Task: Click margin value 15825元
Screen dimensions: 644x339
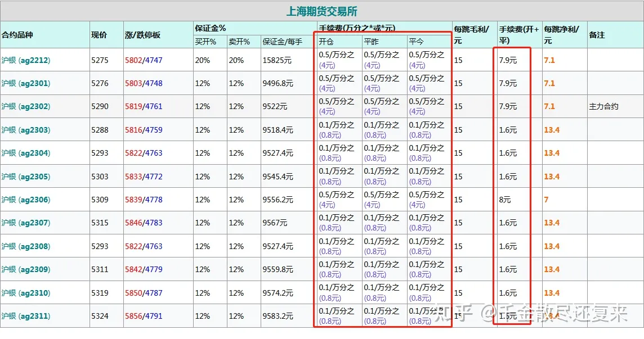Action: coord(277,60)
